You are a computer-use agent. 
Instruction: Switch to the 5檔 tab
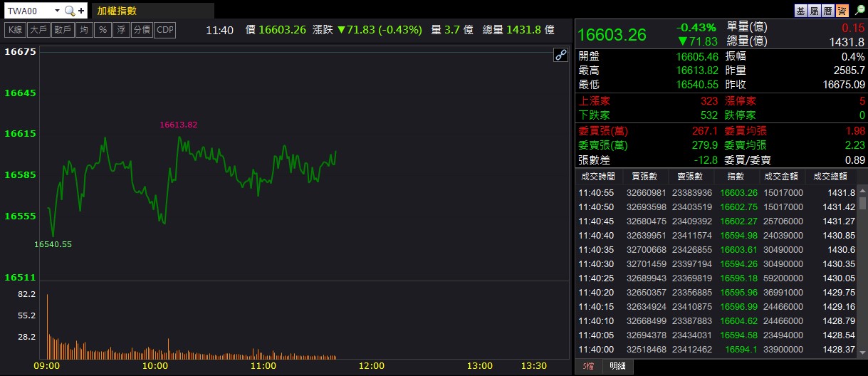coord(588,366)
